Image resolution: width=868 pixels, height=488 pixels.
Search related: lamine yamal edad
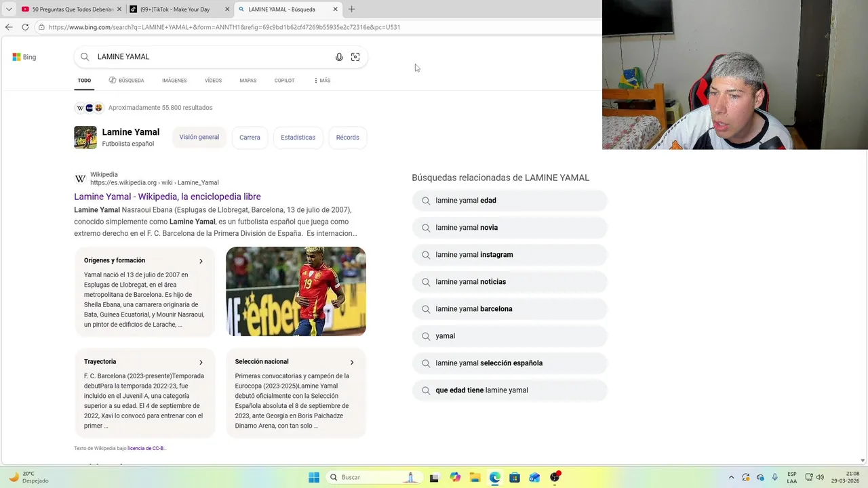[509, 201]
